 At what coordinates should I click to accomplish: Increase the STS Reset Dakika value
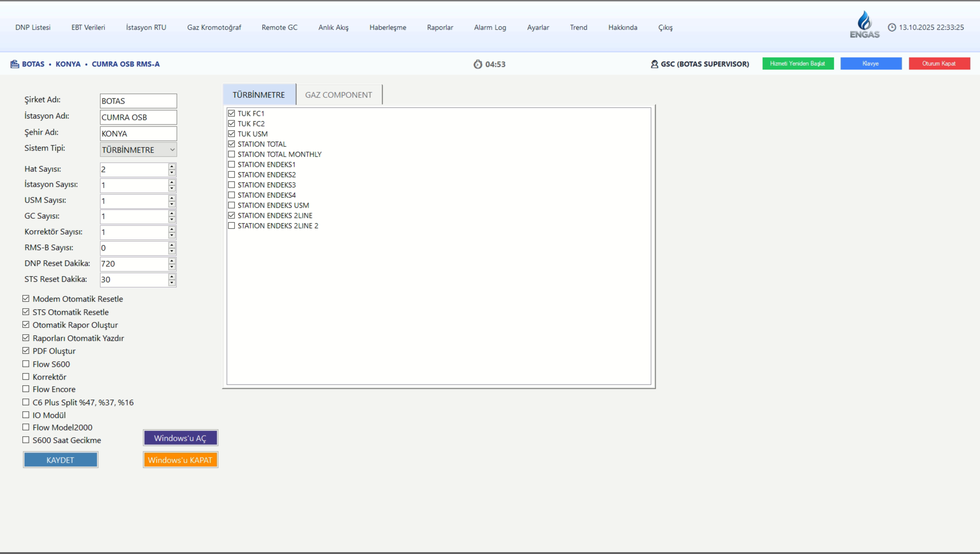point(172,277)
